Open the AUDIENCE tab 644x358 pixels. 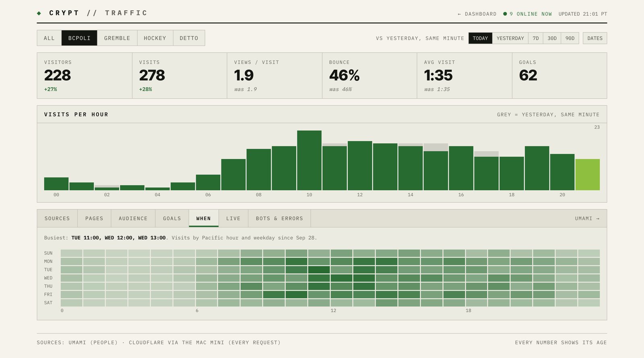point(133,218)
